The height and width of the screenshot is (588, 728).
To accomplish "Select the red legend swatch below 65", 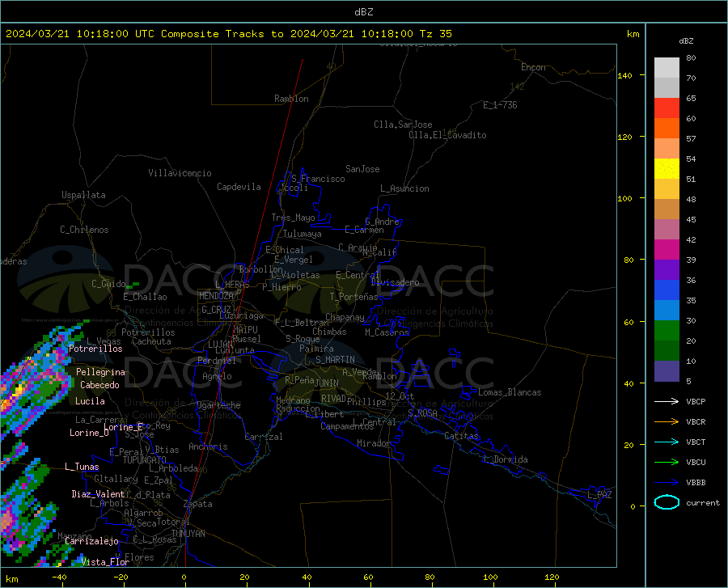I will 667,108.
